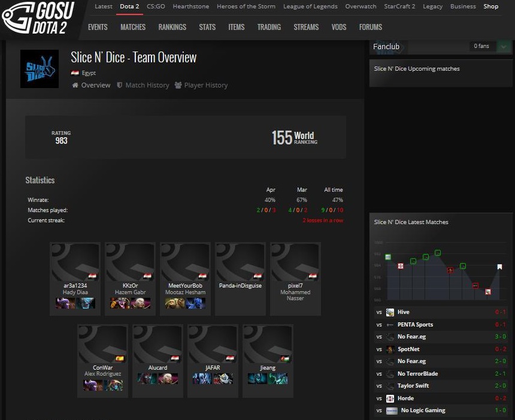
Task: Switch to the Player History tab
Action: (201, 85)
